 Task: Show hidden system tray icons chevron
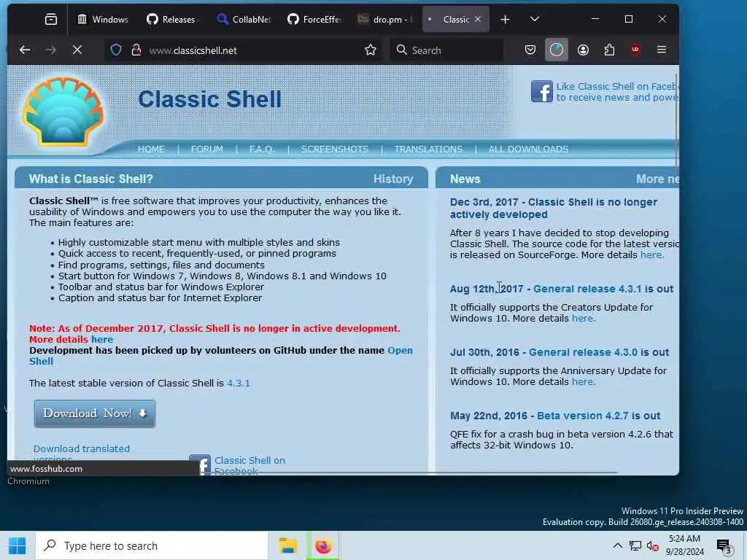(617, 545)
